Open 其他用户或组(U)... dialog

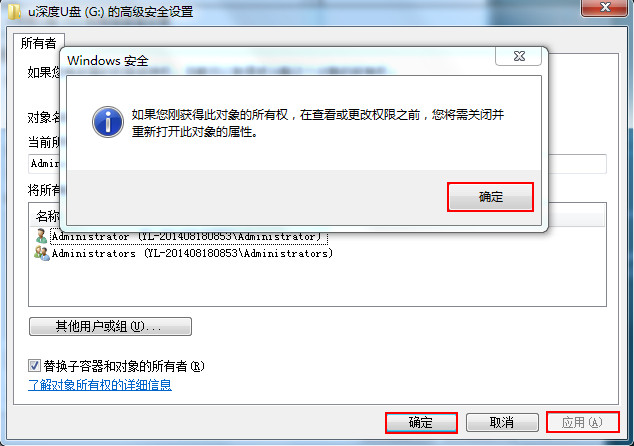click(x=110, y=326)
